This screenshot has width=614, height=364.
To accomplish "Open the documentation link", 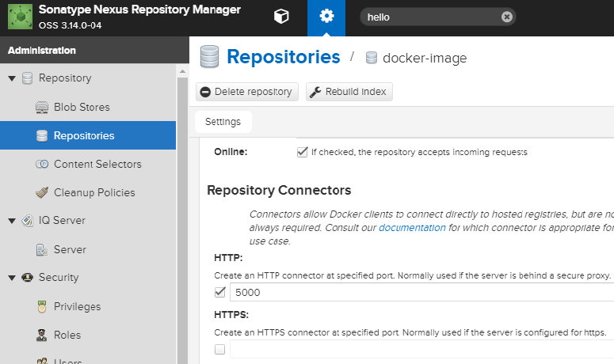I will [412, 228].
